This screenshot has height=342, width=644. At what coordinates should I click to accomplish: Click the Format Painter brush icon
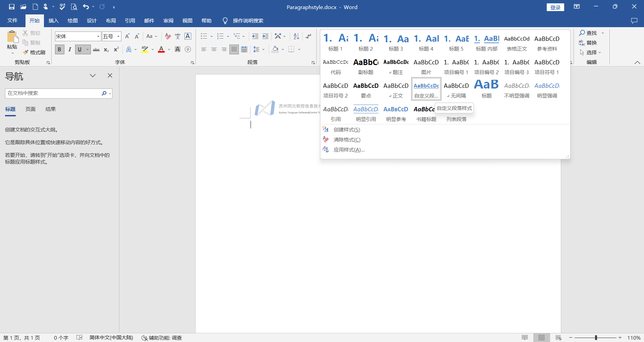click(x=26, y=52)
